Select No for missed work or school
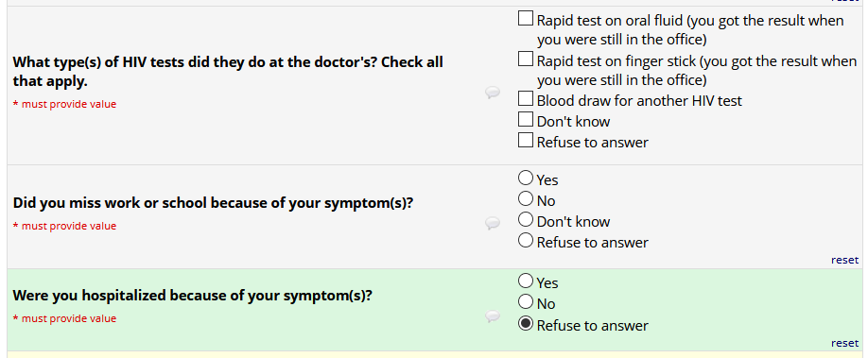 point(526,198)
